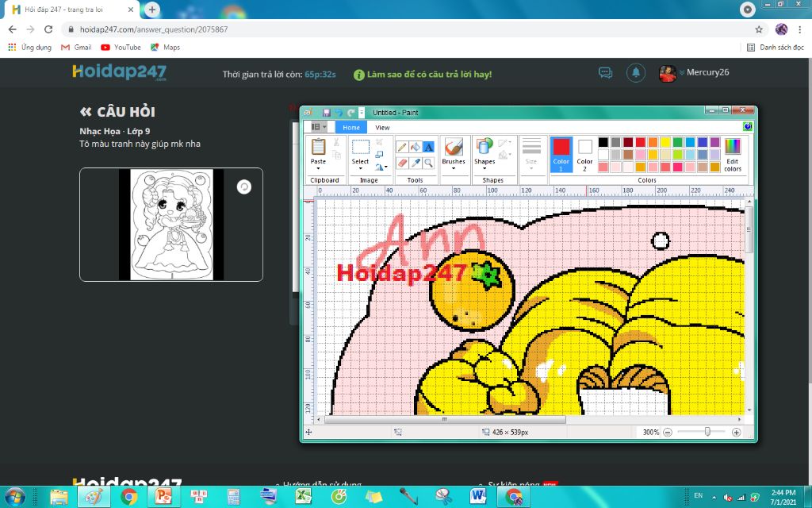The height and width of the screenshot is (508, 812).
Task: Select the Color picker eyedropper tool
Action: coord(416,163)
